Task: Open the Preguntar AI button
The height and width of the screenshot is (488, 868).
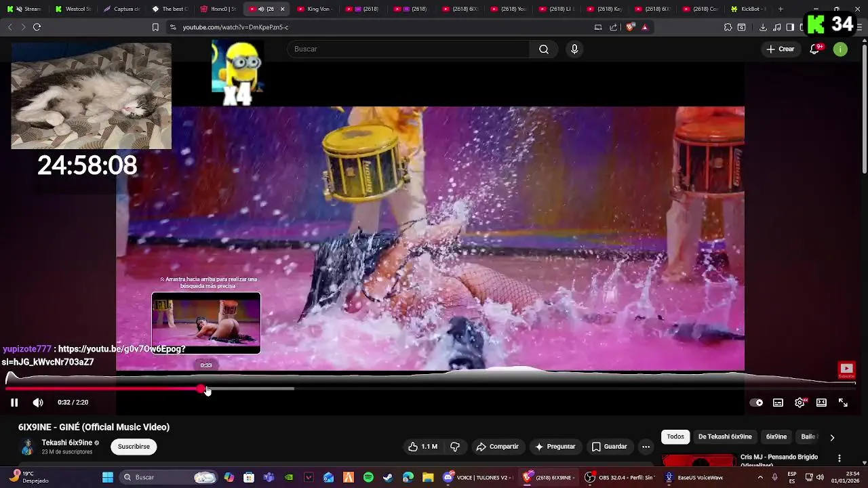Action: pyautogui.click(x=555, y=447)
